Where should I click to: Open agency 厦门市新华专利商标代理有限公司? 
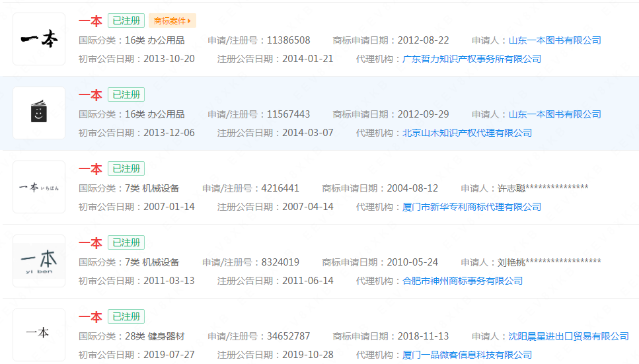click(472, 207)
